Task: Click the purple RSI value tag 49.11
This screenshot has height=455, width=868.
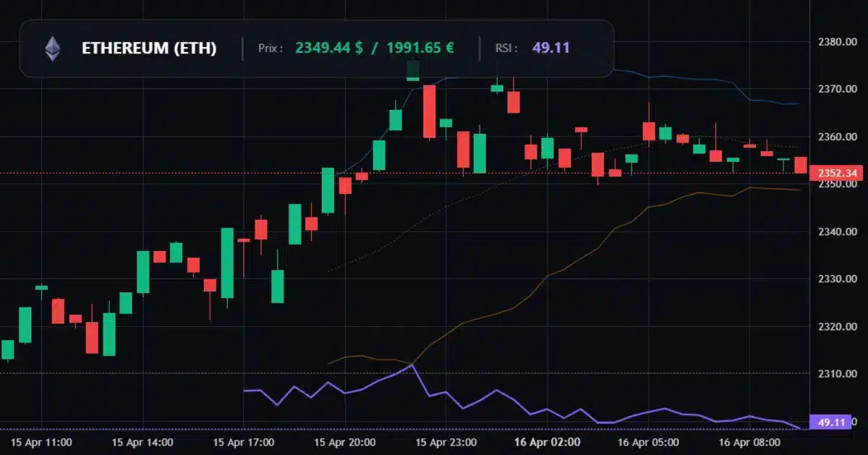Action: point(832,420)
